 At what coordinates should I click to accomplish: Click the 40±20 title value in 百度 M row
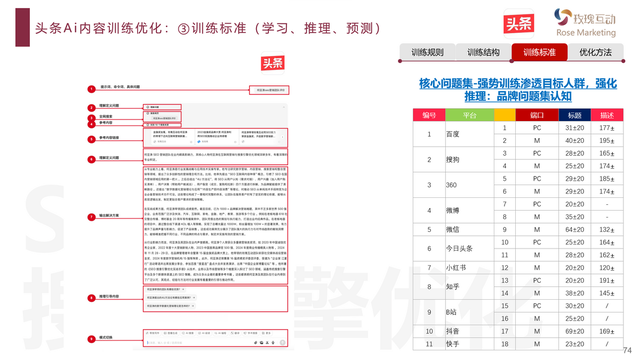point(574,140)
